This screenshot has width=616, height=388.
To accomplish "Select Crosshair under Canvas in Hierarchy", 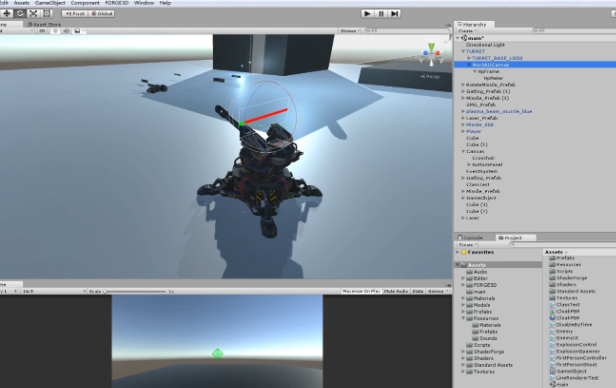I will coord(484,158).
